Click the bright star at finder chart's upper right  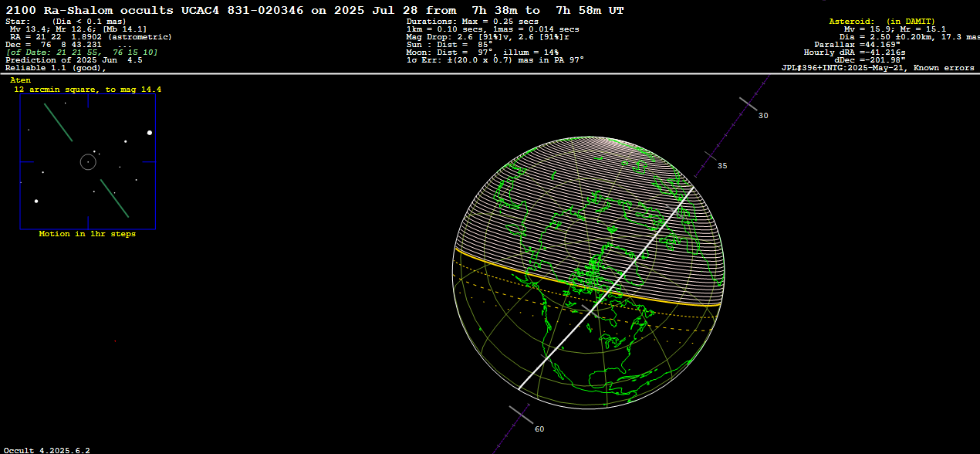150,133
